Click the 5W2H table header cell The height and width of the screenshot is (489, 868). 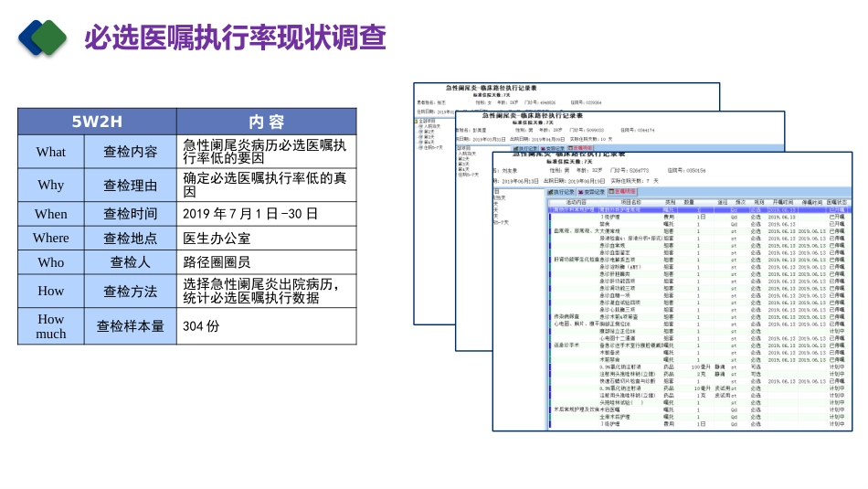click(98, 122)
